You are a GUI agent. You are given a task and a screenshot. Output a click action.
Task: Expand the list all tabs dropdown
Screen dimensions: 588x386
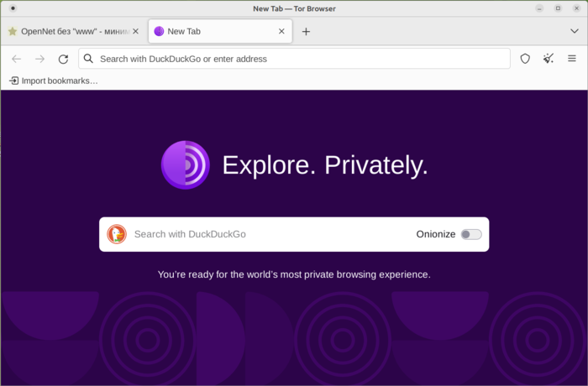(574, 31)
